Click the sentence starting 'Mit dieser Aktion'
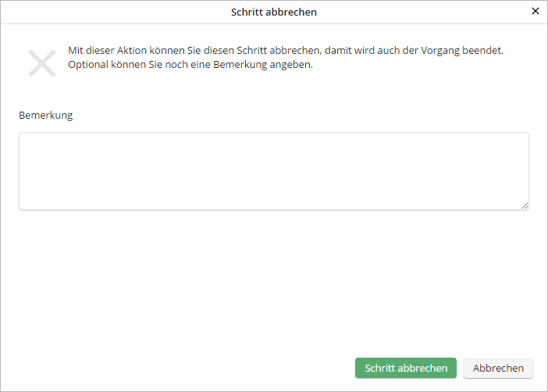This screenshot has width=548, height=392. pos(286,51)
